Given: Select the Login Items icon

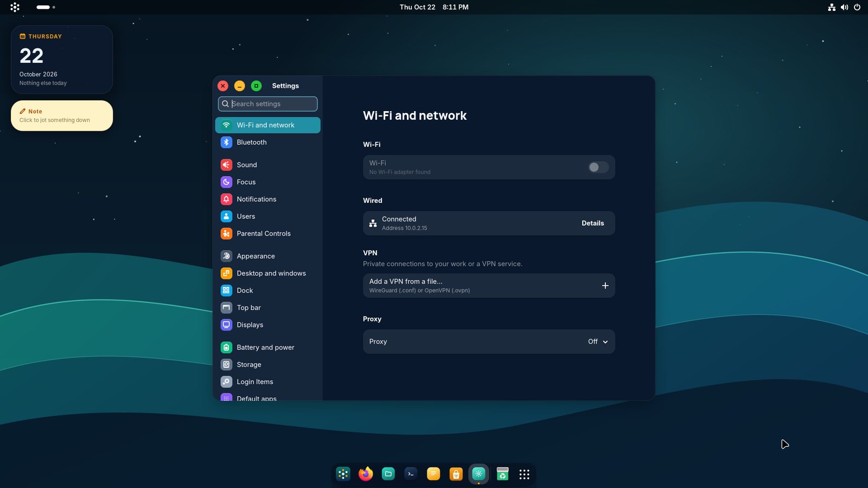Looking at the screenshot, I should coord(226,382).
